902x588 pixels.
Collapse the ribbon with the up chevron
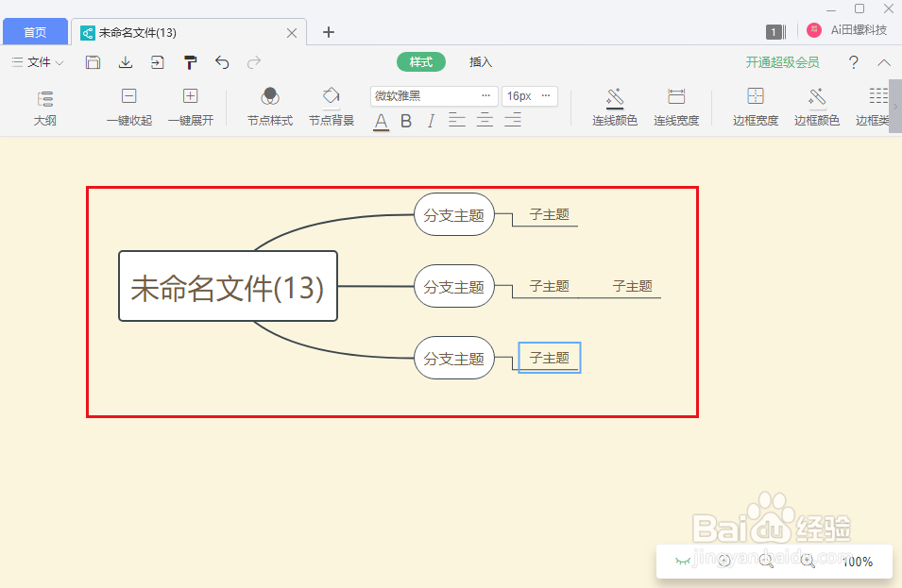point(884,62)
